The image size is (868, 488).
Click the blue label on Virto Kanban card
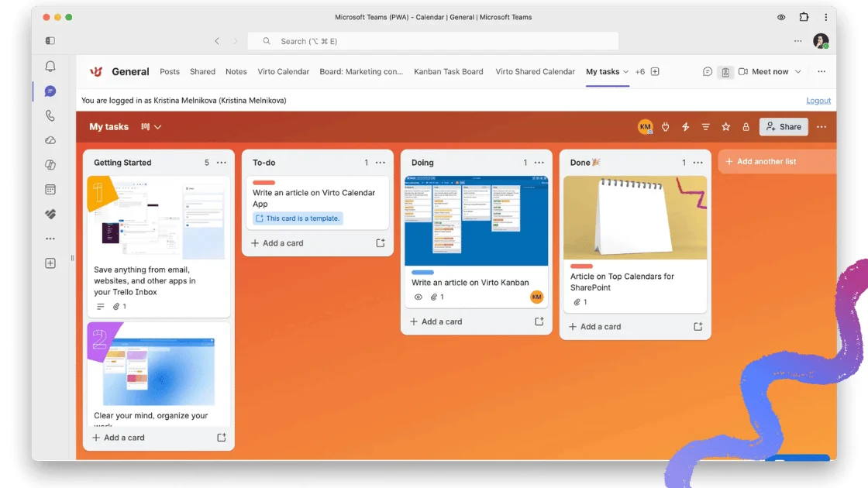[422, 272]
